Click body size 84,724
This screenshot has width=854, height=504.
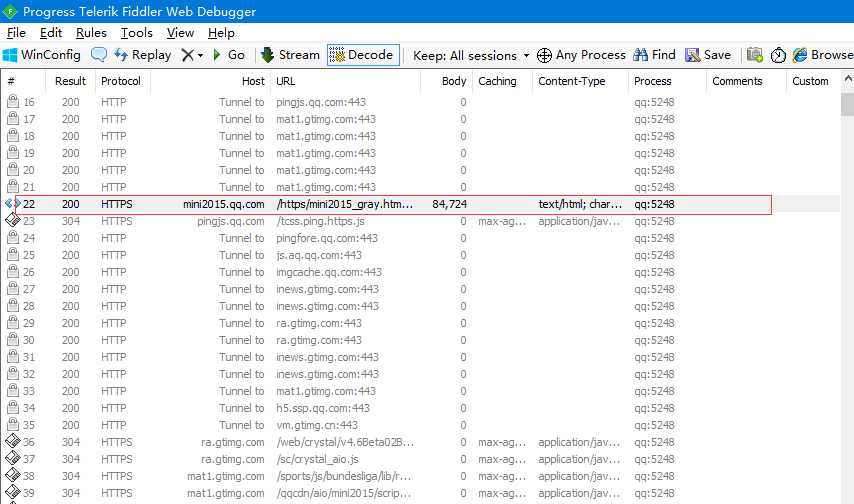449,204
